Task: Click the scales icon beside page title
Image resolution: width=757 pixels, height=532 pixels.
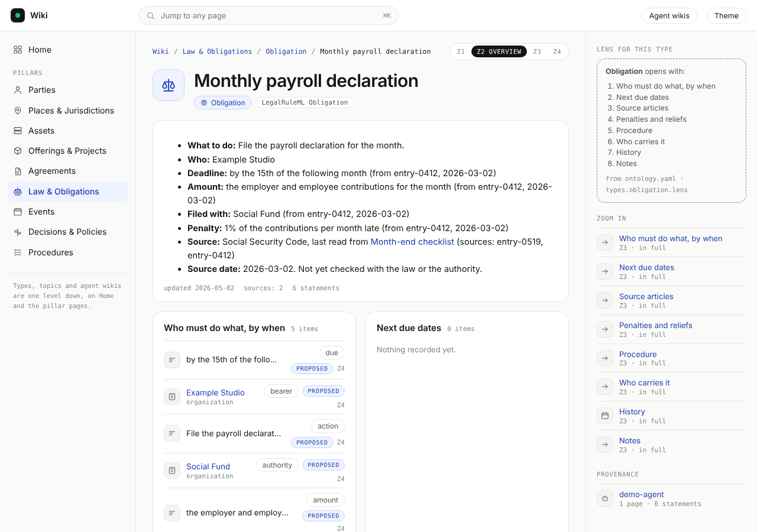Action: click(169, 85)
